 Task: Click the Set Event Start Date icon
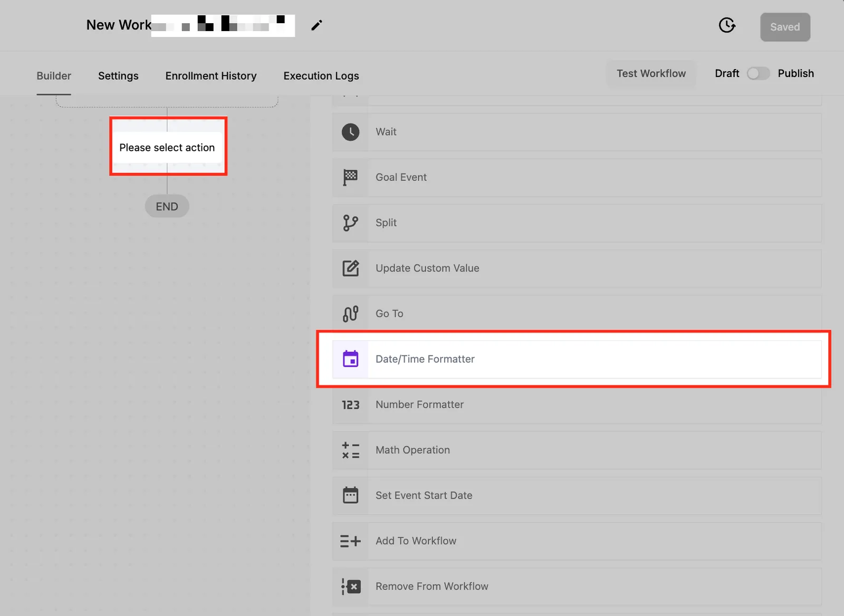(x=350, y=495)
